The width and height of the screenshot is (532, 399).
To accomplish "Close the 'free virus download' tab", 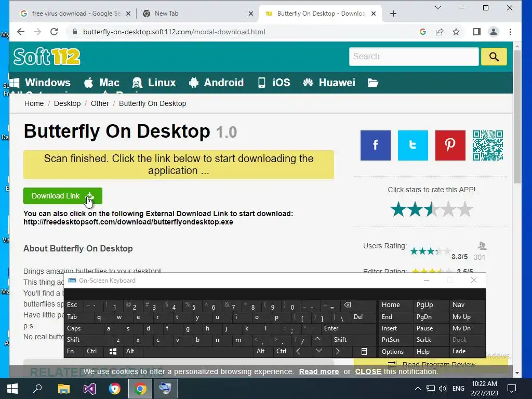I will [x=128, y=14].
